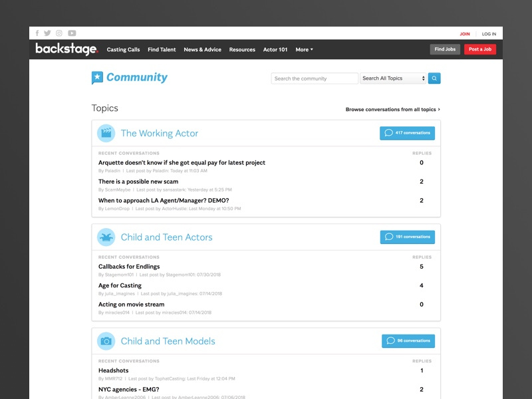Click 'By LemonDrop' byline text
532x399 pixels.
[x=114, y=209]
